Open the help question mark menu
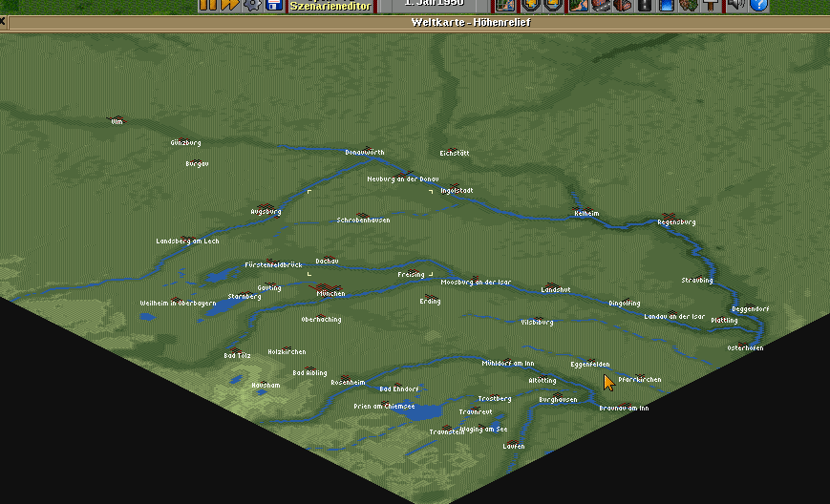830x504 pixels. (x=758, y=5)
